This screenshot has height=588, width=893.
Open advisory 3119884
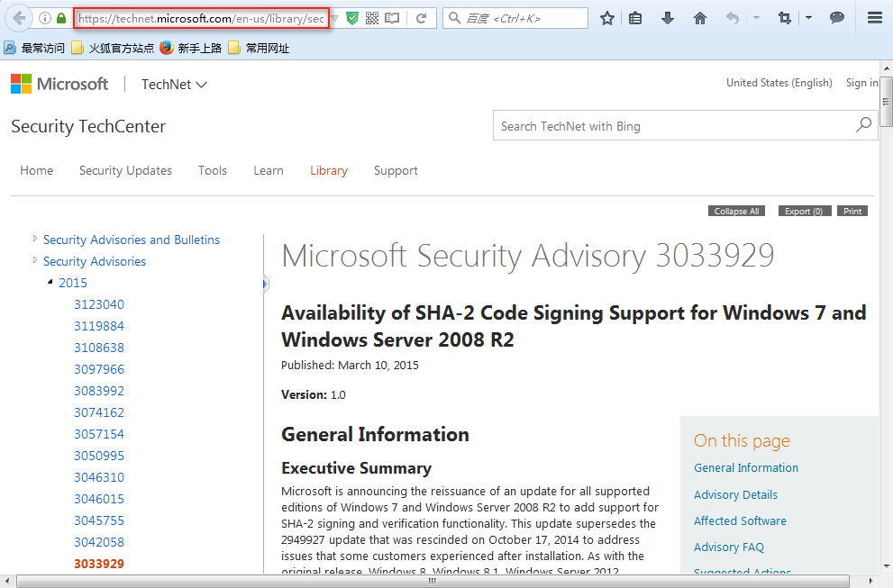pos(99,326)
